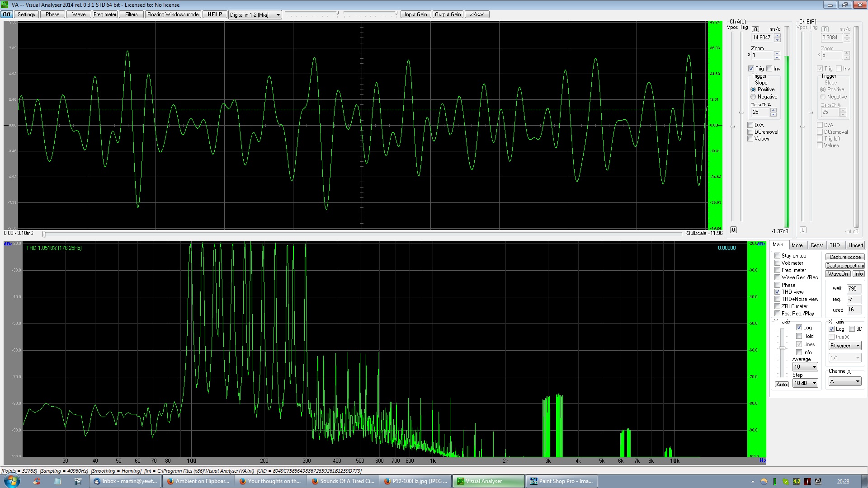Enable the Volt meter checkbox
868x488 pixels.
[x=778, y=263]
